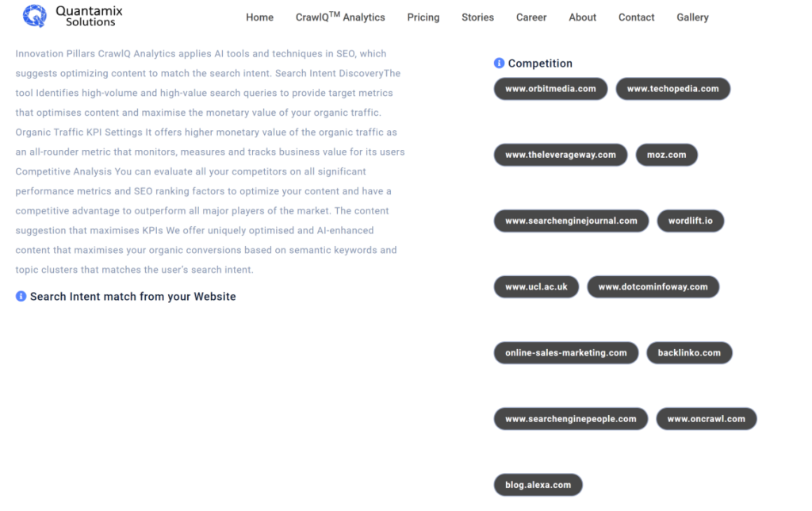Click info icon beside Search Intent match

[x=21, y=297]
